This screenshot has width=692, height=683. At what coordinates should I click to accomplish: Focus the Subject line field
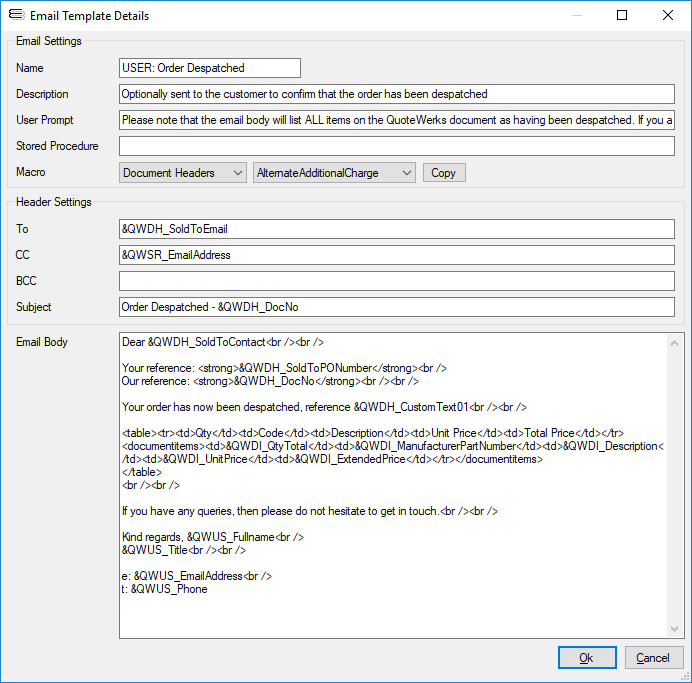[397, 307]
